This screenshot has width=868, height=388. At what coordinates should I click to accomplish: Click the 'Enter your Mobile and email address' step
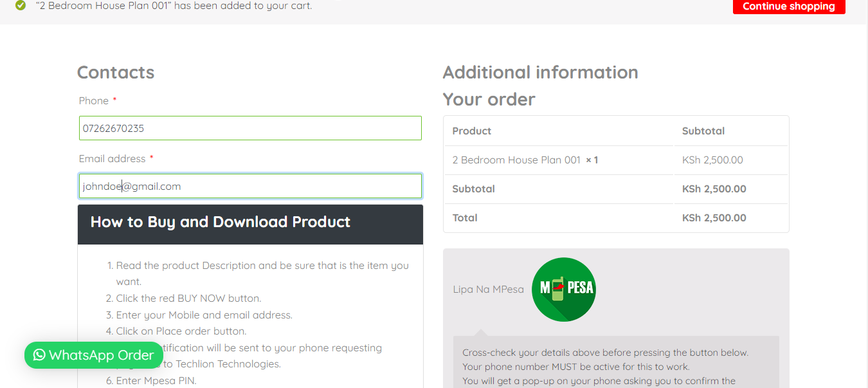pyautogui.click(x=204, y=315)
